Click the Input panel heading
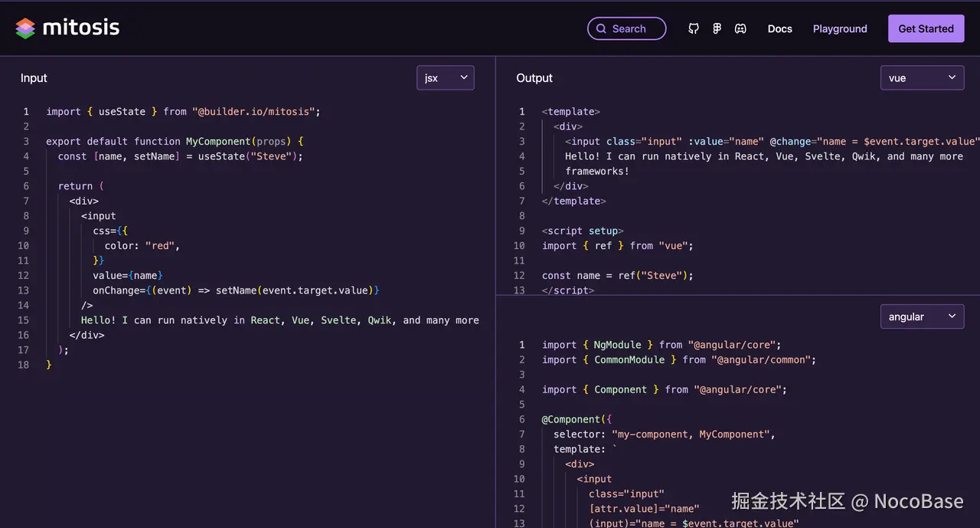This screenshot has height=528, width=980. tap(34, 78)
